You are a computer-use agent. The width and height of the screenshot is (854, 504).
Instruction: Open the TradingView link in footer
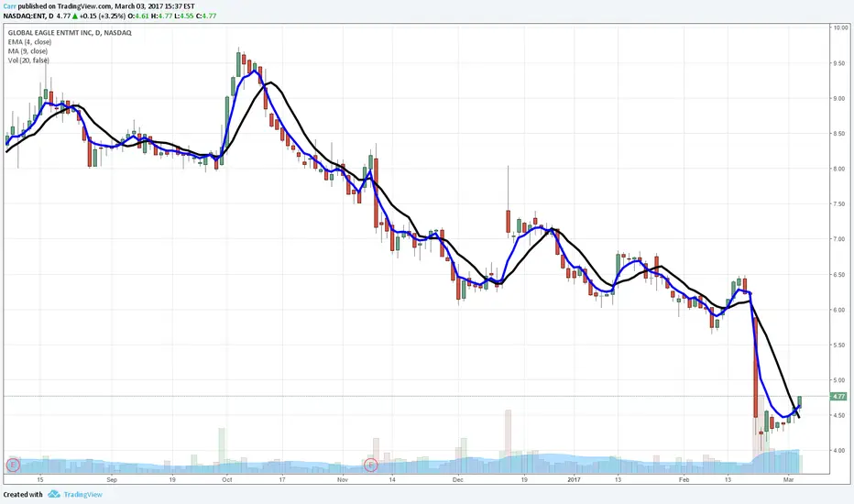click(82, 494)
